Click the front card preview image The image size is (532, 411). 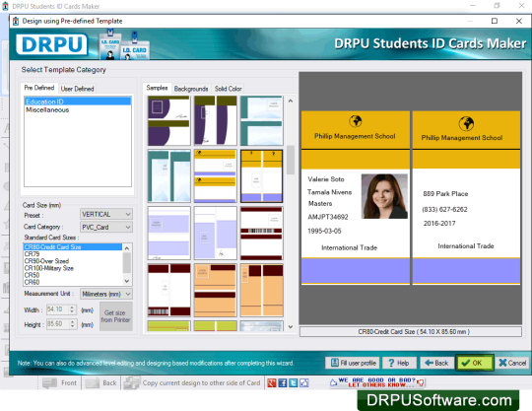pos(356,197)
